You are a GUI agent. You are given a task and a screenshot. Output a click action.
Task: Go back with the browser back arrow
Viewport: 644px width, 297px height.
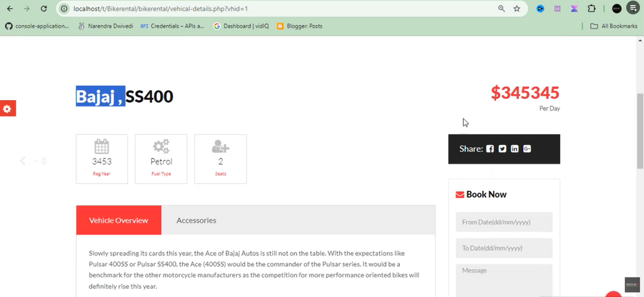tap(10, 9)
